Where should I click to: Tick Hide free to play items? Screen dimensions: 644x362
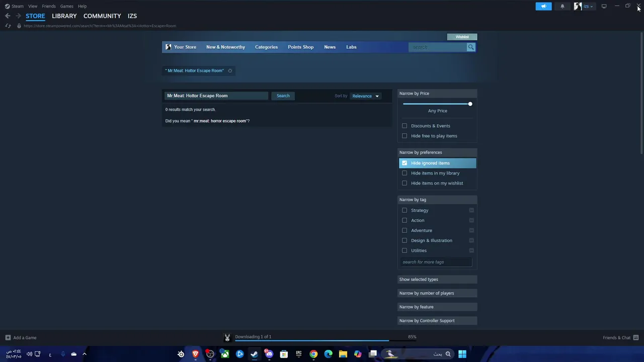(x=405, y=136)
